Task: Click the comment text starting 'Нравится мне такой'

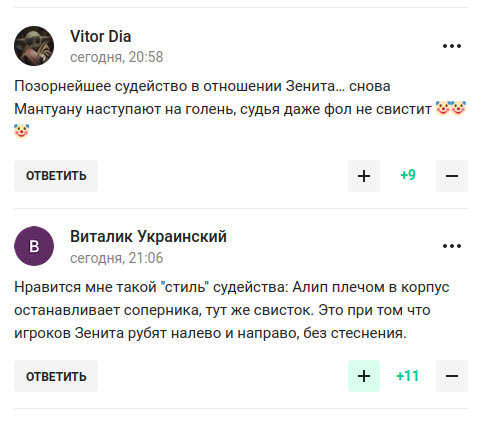Action: pyautogui.click(x=232, y=310)
